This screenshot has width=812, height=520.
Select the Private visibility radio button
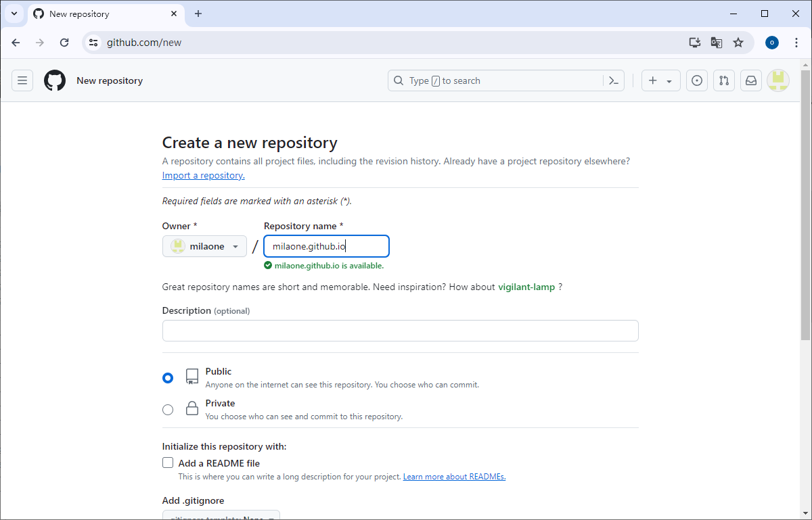tap(168, 410)
